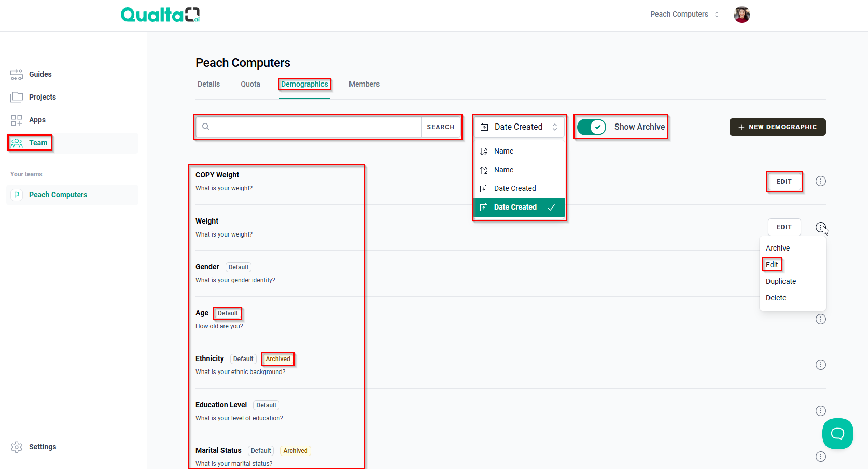Screen dimensions: 868x469
Task: Open more options for Ethnicity row
Action: click(x=821, y=365)
